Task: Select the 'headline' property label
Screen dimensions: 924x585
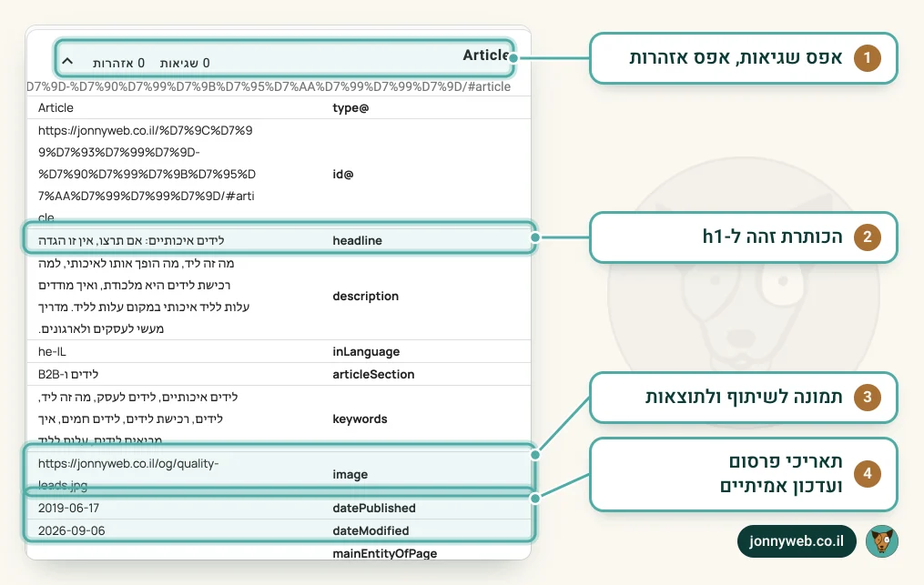Action: click(357, 240)
